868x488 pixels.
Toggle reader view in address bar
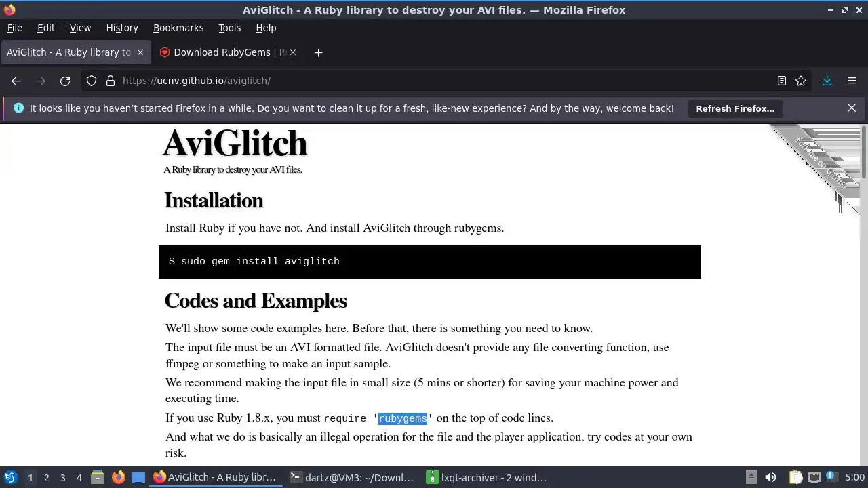pyautogui.click(x=782, y=81)
